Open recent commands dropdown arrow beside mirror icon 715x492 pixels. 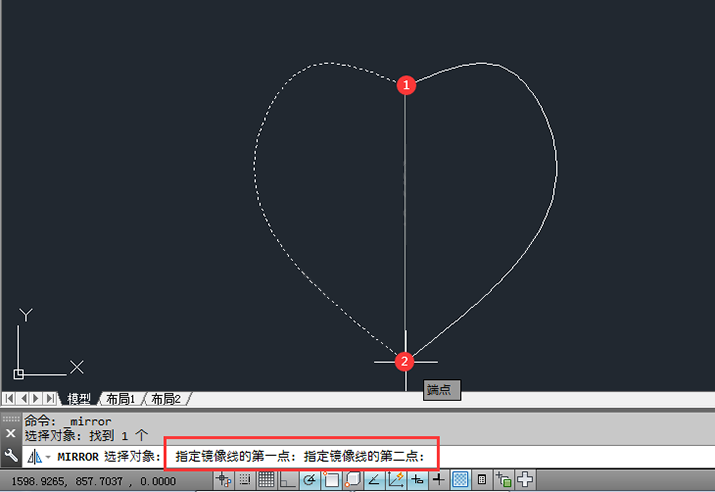pyautogui.click(x=48, y=457)
